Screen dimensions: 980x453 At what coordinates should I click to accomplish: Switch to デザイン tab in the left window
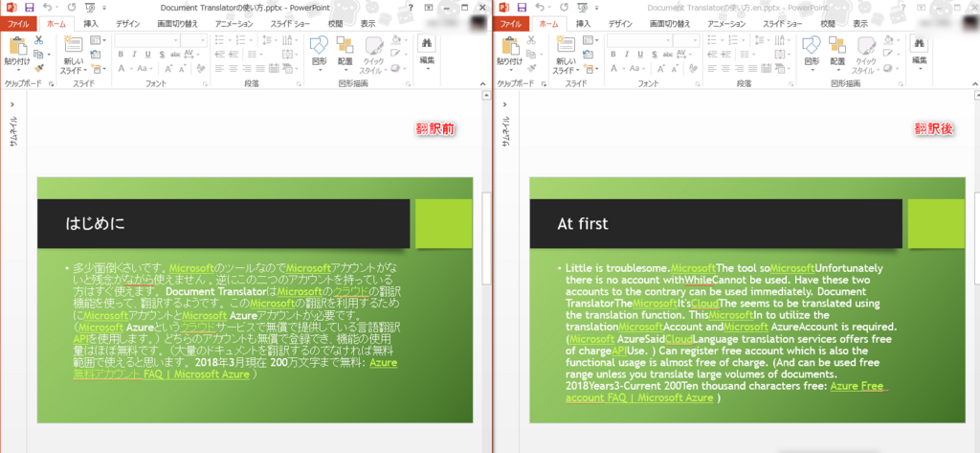pos(129,24)
